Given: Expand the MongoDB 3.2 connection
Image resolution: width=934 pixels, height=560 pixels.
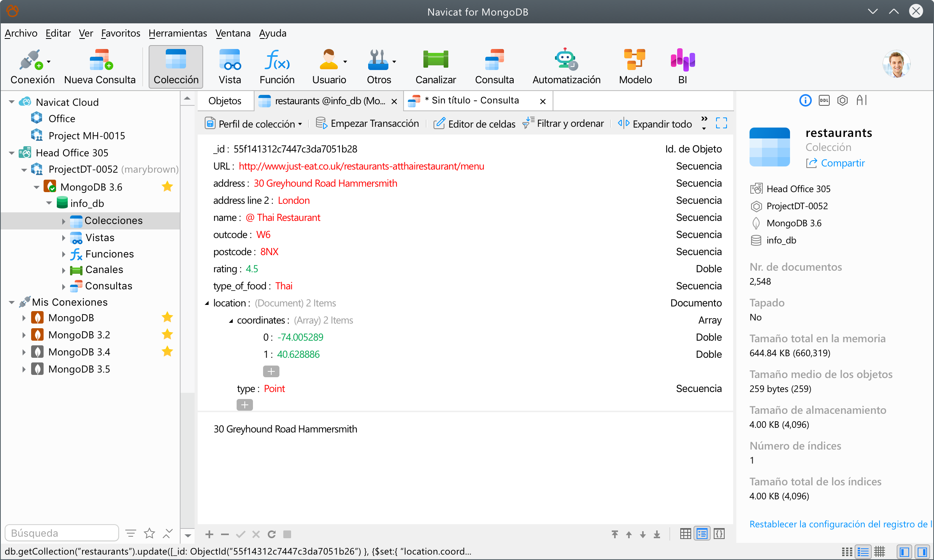Looking at the screenshot, I should click(24, 335).
